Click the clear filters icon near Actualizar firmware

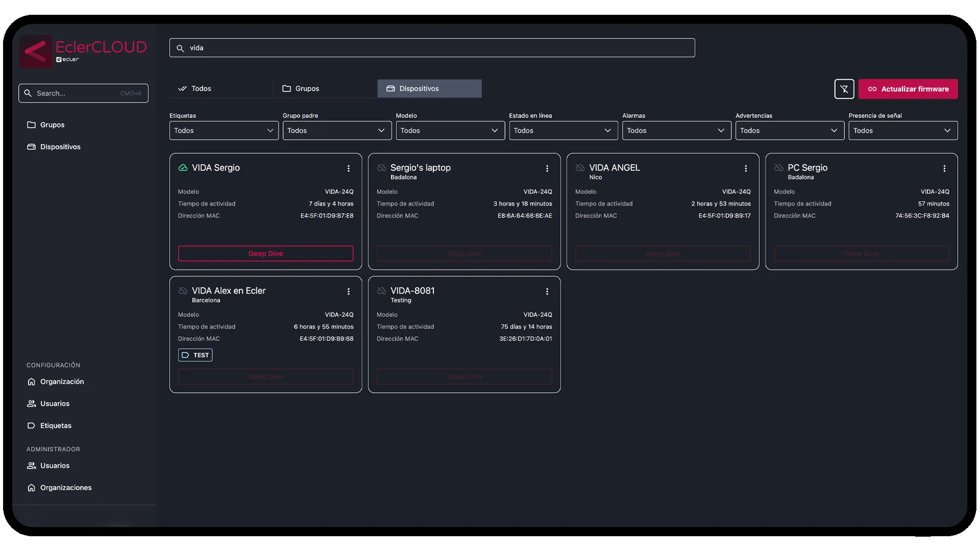(844, 89)
